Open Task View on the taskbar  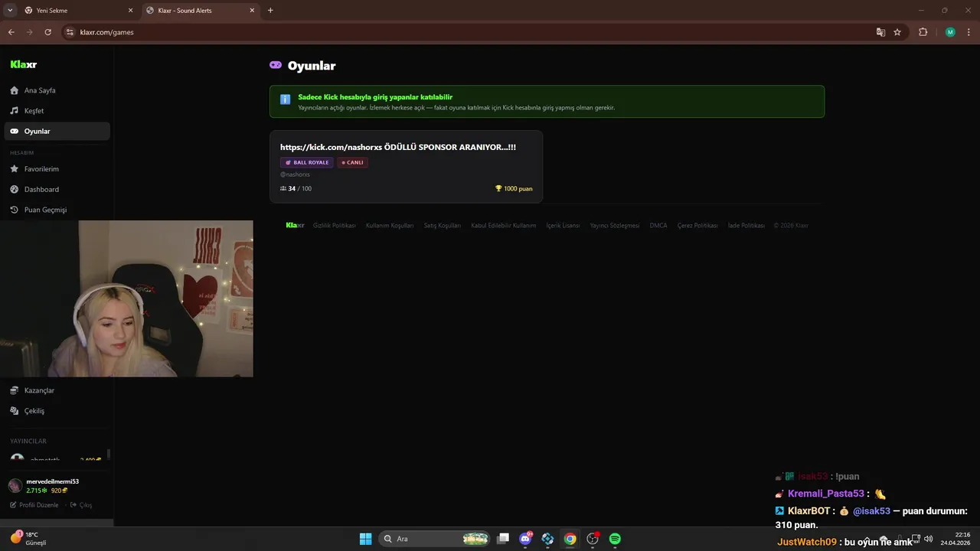[503, 539]
